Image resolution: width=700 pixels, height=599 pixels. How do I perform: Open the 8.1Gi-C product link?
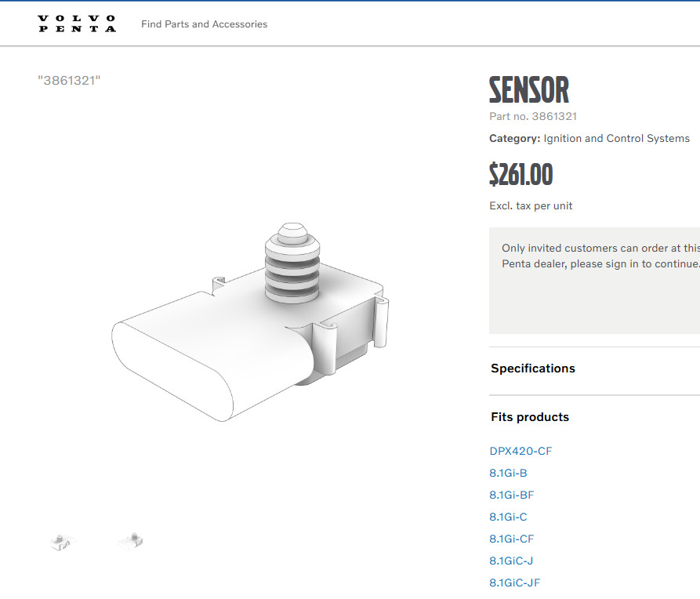(x=508, y=517)
